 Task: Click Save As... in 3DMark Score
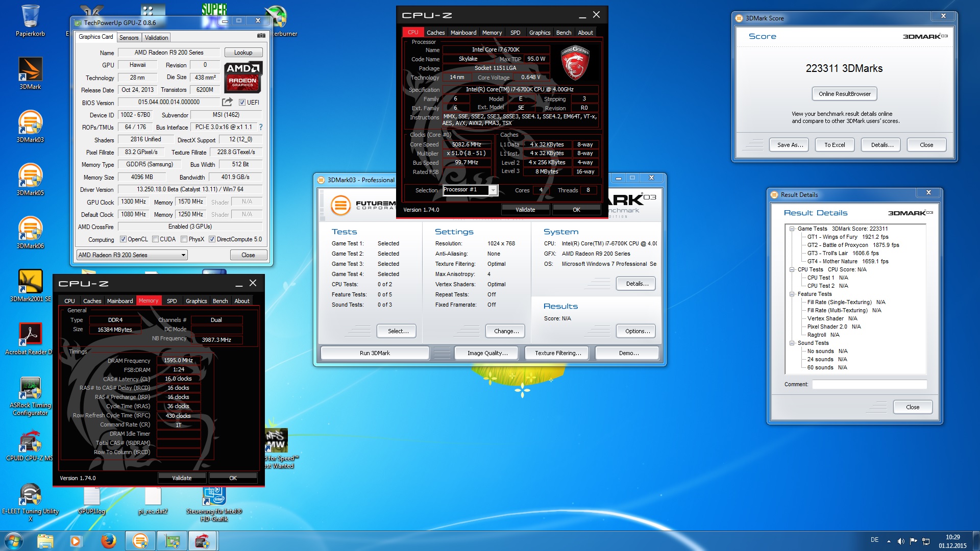pos(790,145)
